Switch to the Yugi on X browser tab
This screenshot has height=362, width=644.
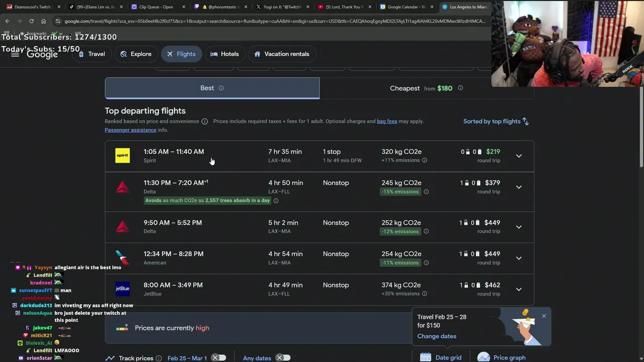282,7
